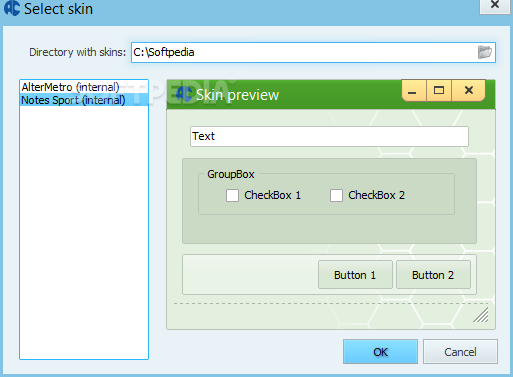Confirm with the OK button
The image size is (513, 377).
[380, 352]
